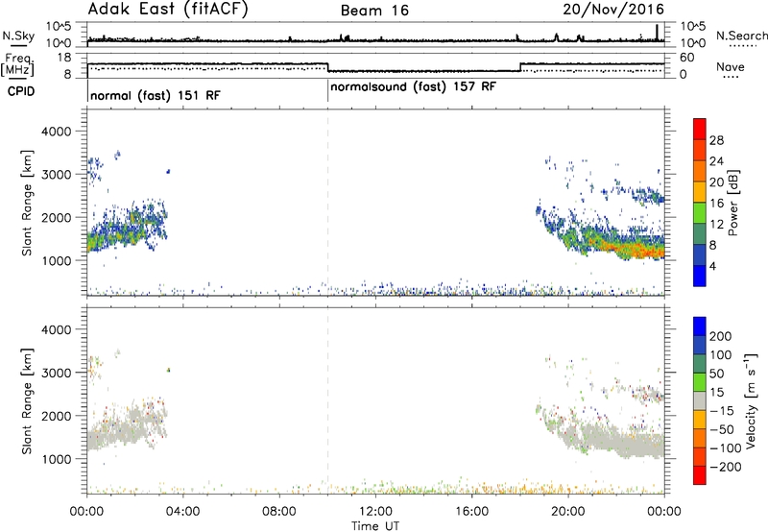Click the '200' tick on the Velocity scale
This screenshot has height=532, width=768.
point(721,336)
